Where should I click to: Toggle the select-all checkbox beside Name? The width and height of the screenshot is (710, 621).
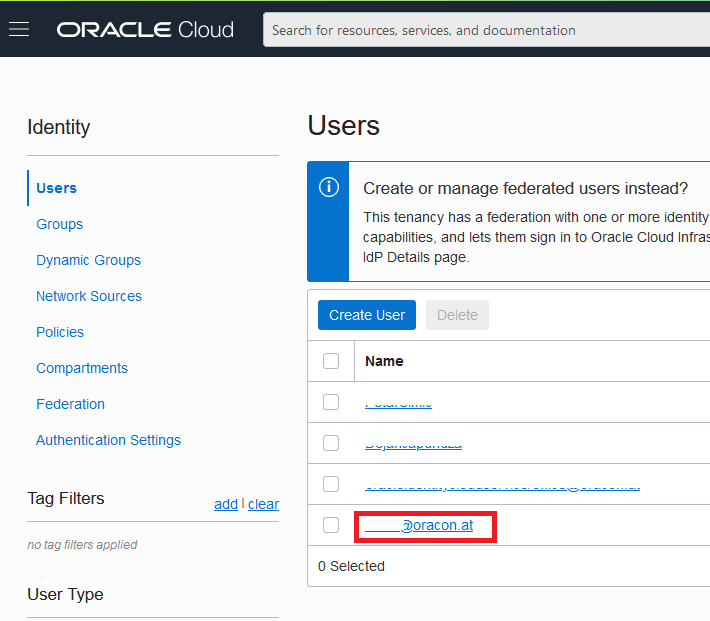331,361
